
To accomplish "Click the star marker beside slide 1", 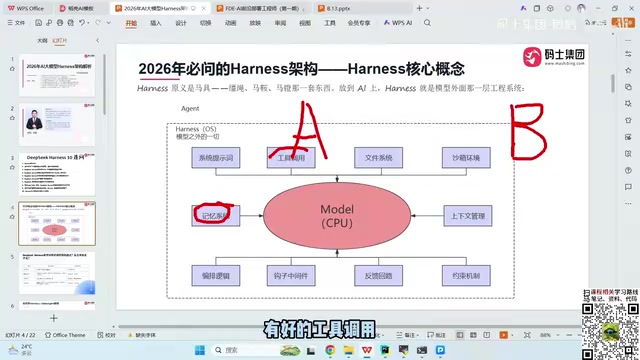I will pyautogui.click(x=12, y=69).
